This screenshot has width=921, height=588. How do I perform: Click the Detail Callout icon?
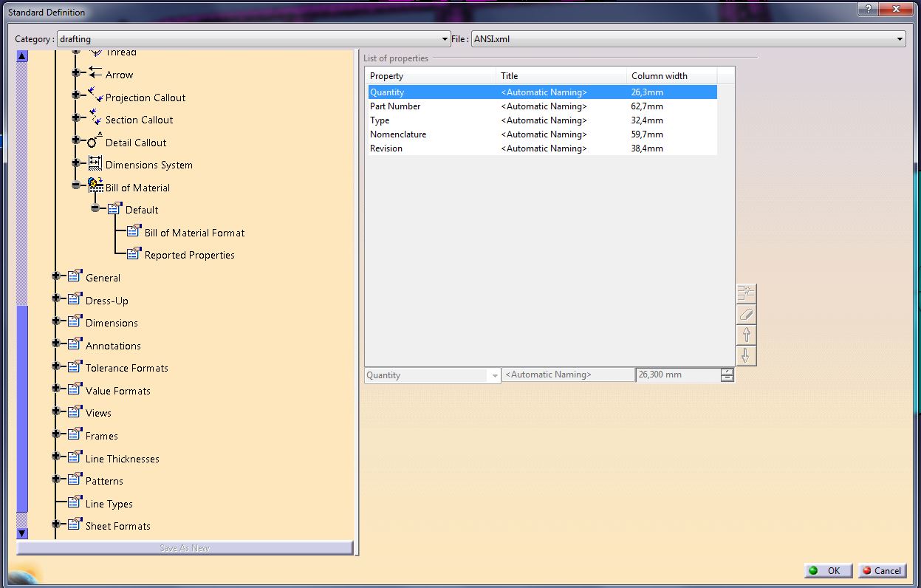95,140
